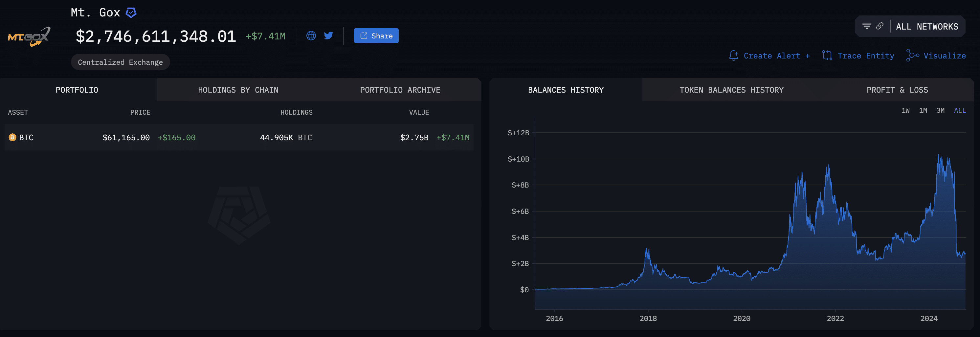980x337 pixels.
Task: Open the Trace Entity link
Action: click(865, 56)
